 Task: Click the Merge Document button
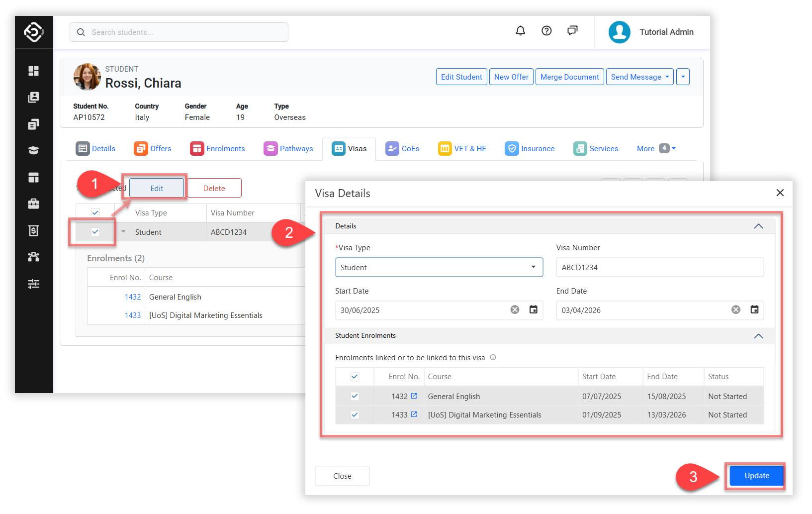coord(569,77)
